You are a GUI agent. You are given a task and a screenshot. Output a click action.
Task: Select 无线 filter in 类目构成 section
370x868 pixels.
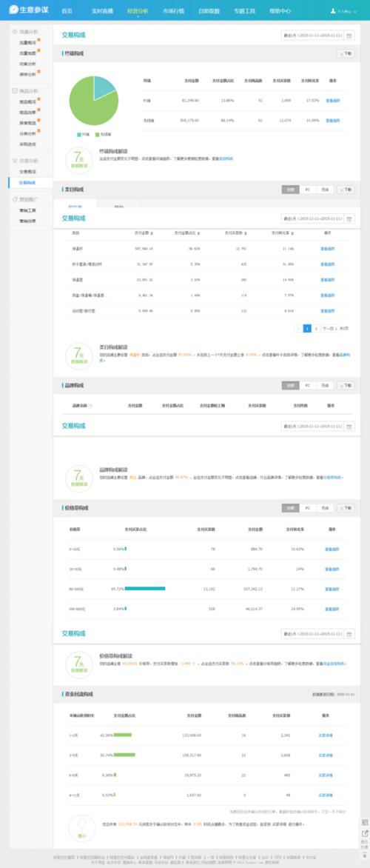(x=325, y=190)
